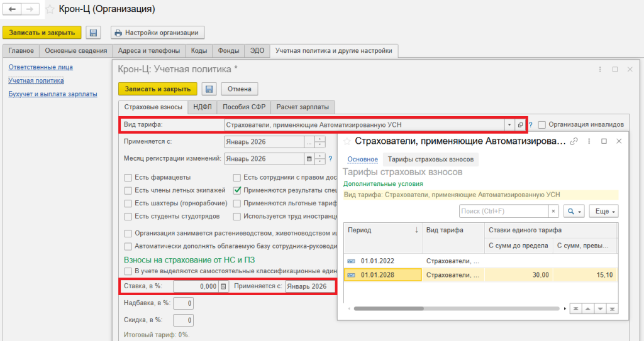Uncheck Применяются результаты спец checkbox
The width and height of the screenshot is (644, 341).
click(x=237, y=190)
